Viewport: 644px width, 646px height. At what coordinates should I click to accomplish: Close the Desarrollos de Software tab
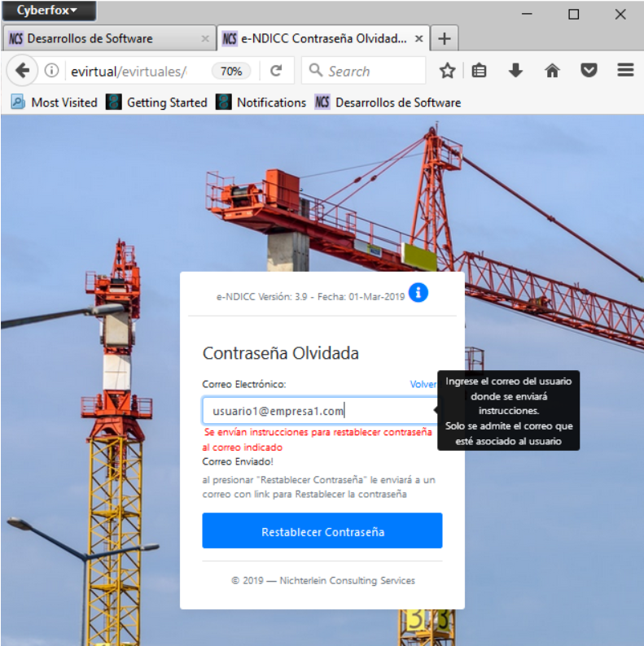click(205, 38)
